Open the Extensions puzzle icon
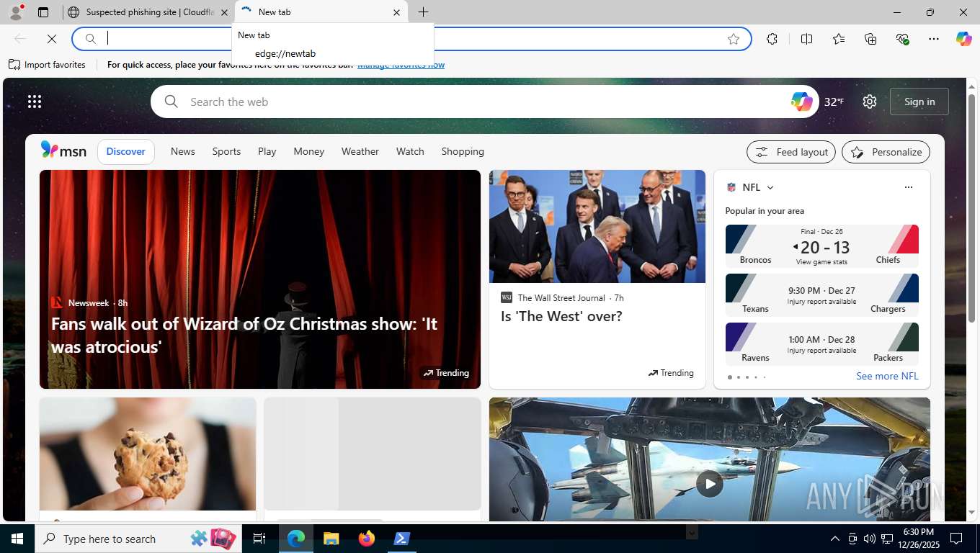Screen dimensions: 980x553 point(772,39)
